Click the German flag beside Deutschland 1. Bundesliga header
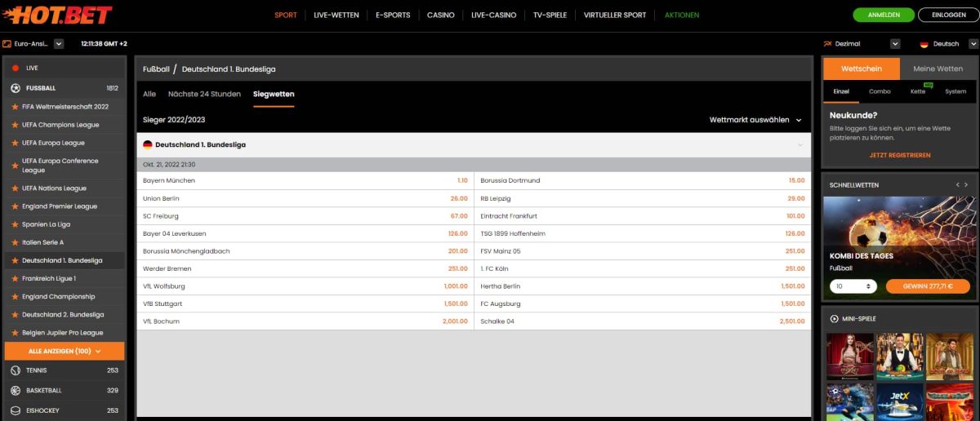980x421 pixels. tap(148, 144)
